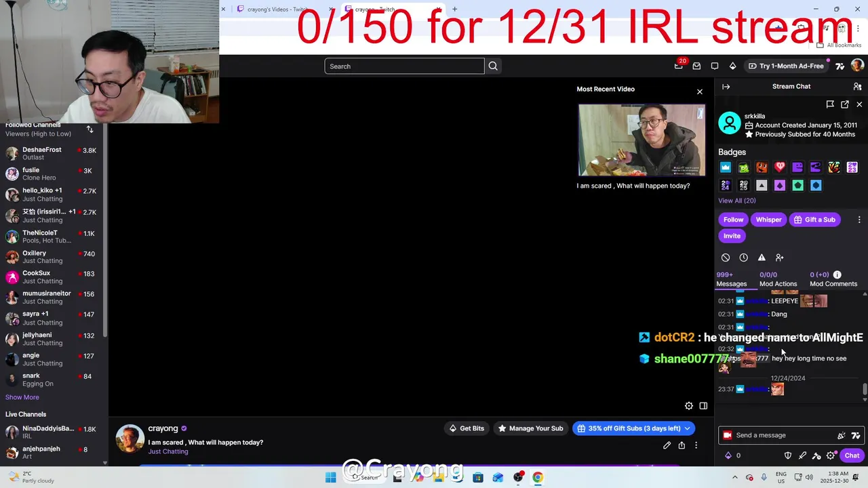The height and width of the screenshot is (488, 868).
Task: Click the Get Bits button below player
Action: click(x=467, y=428)
